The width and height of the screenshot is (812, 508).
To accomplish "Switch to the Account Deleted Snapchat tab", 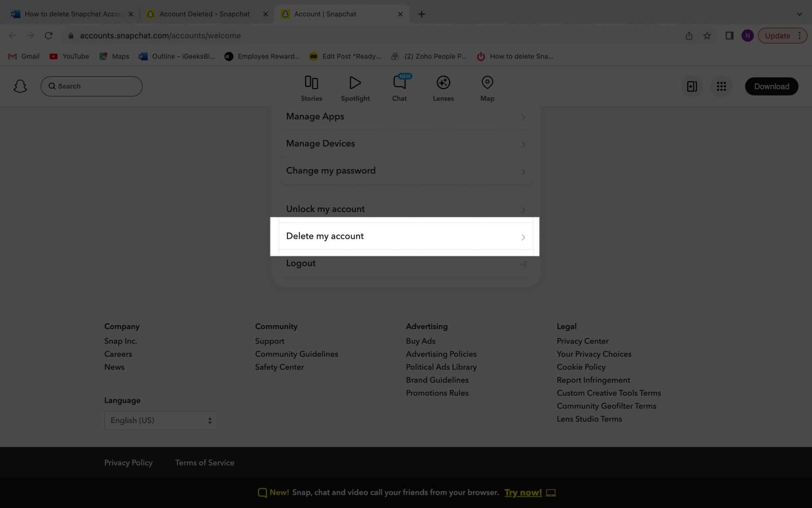I will [204, 14].
